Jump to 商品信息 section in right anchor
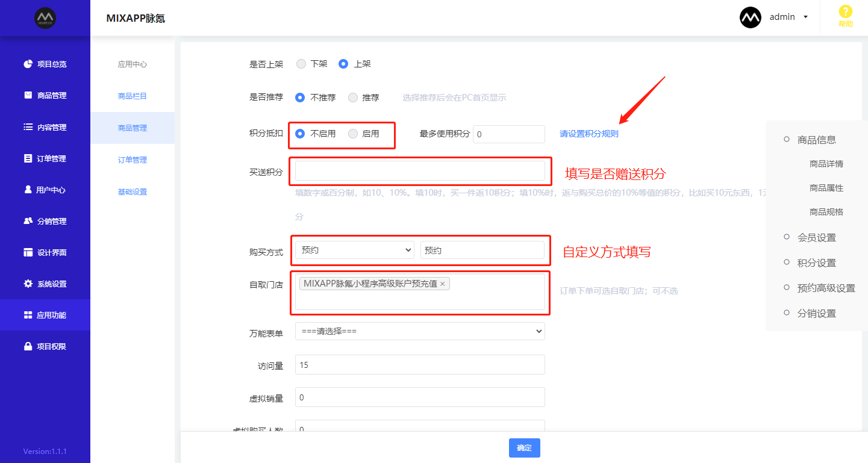The image size is (868, 463). 817,140
